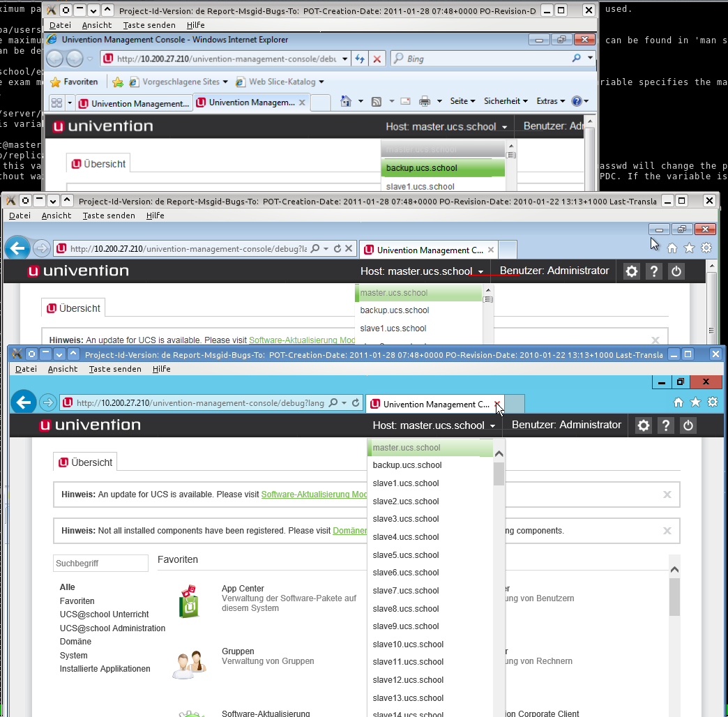Expand the Seite dropdown in IE toolbar

(x=462, y=102)
